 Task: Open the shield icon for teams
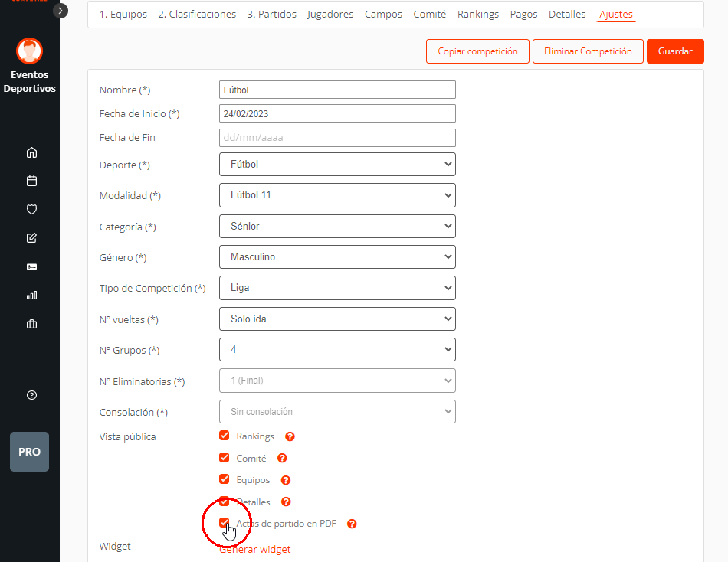tap(31, 209)
